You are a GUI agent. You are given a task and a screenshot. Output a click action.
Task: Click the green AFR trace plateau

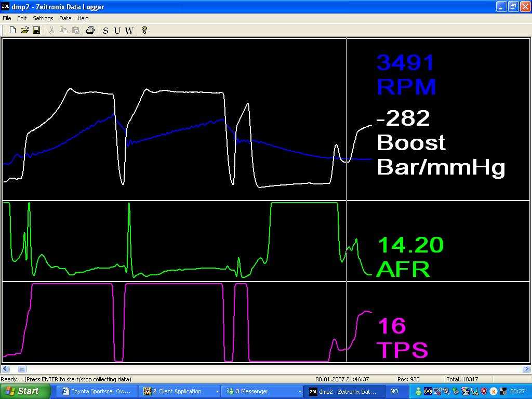(304, 203)
